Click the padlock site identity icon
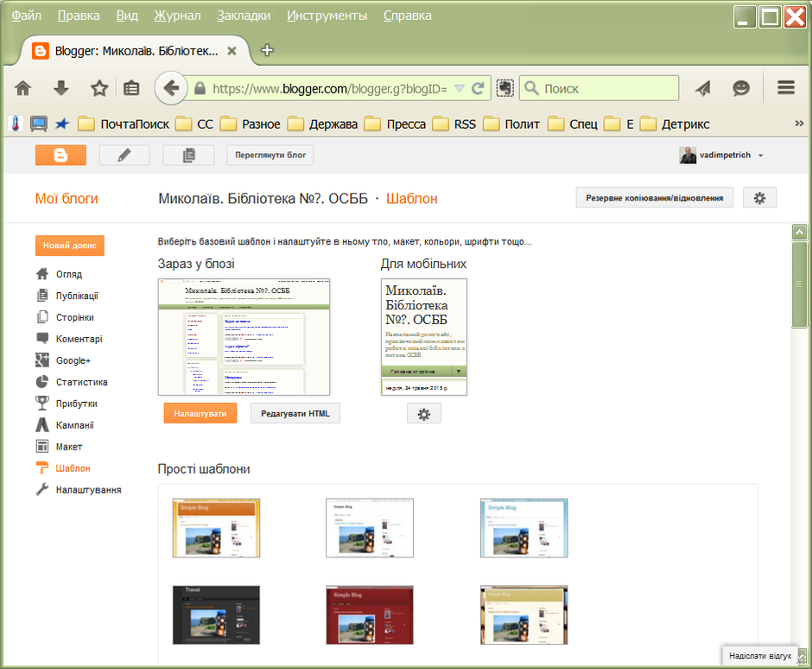This screenshot has width=812, height=669. pyautogui.click(x=200, y=89)
